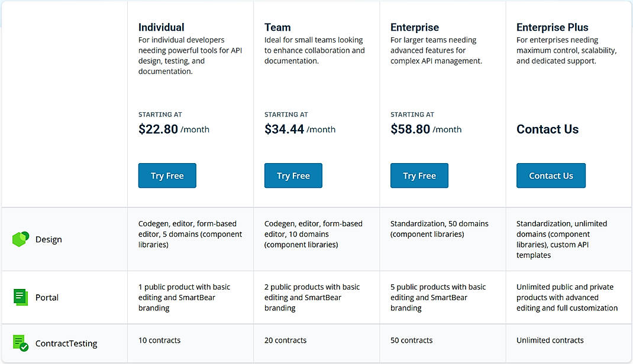Screen dimensions: 633x364
Task: Click the 10 contracts cell for Individual
Action: tap(158, 340)
